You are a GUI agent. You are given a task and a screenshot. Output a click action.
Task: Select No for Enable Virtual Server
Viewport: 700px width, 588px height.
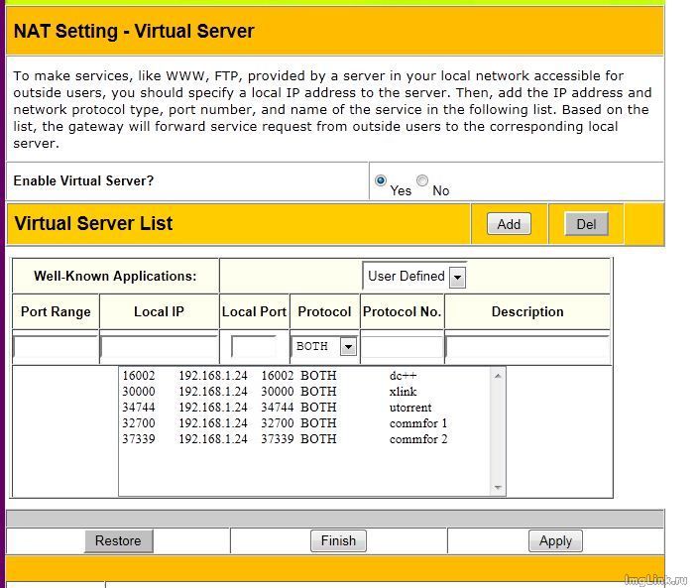pyautogui.click(x=422, y=180)
